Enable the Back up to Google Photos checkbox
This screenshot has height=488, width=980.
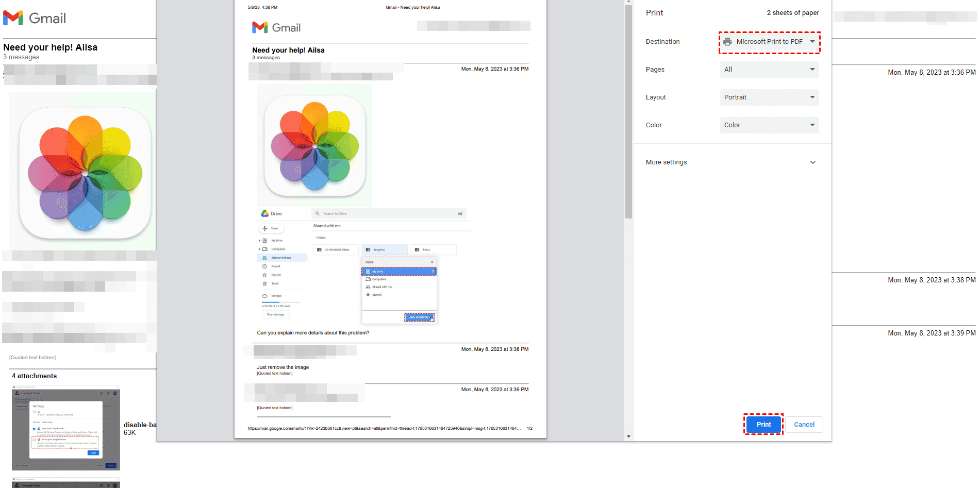coord(34,440)
